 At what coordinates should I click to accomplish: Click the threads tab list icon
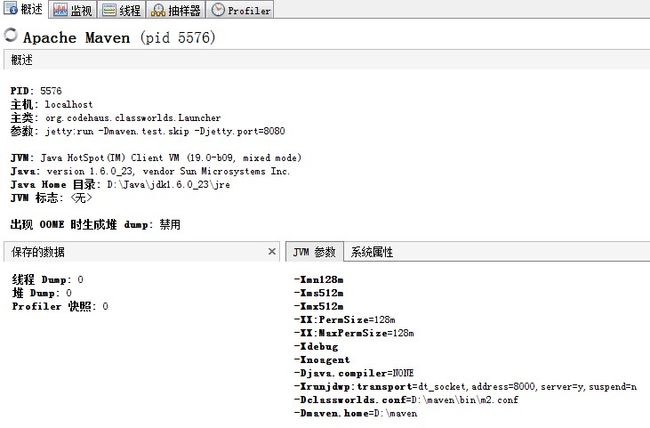point(109,10)
